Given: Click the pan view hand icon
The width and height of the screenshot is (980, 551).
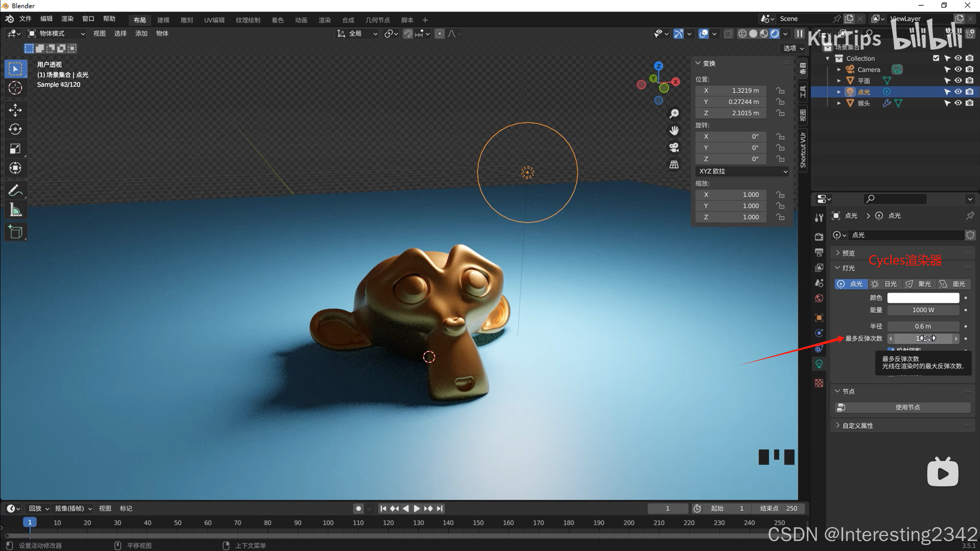Looking at the screenshot, I should click(x=674, y=130).
